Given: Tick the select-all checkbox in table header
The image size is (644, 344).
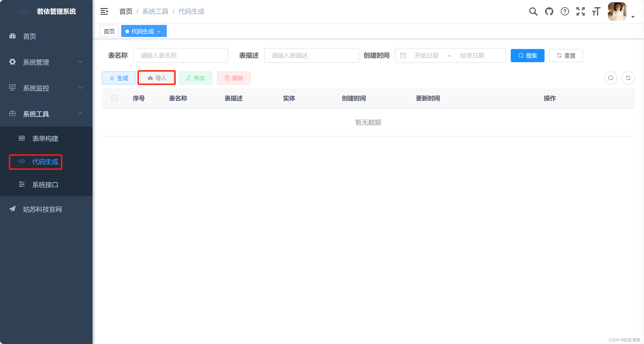Looking at the screenshot, I should click(x=115, y=98).
